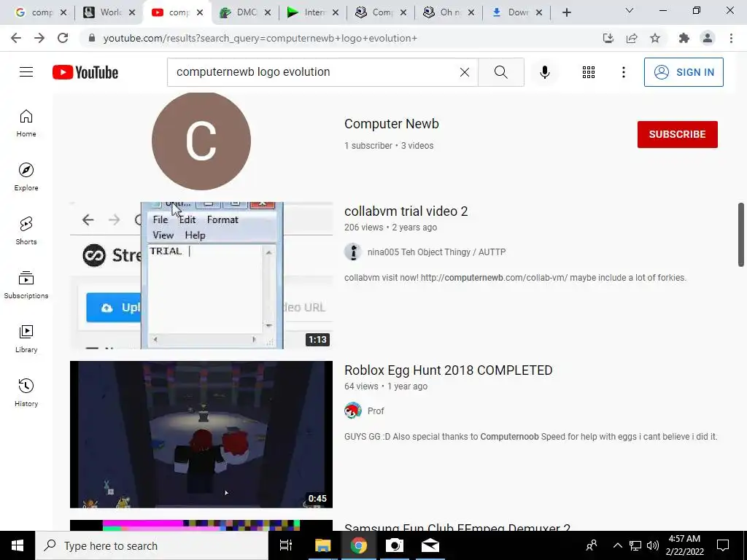Screen dimensions: 747x560
Task: Go forward in browser history
Action: click(x=39, y=38)
